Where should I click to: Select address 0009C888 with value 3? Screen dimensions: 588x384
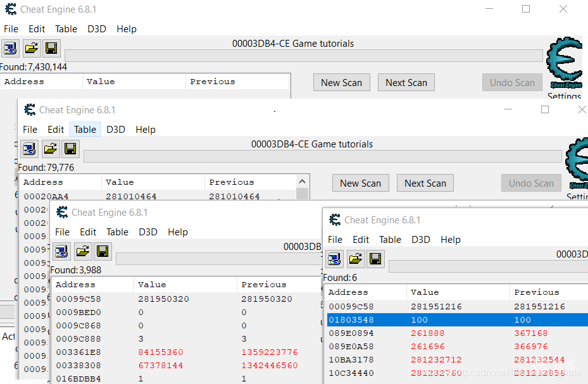coord(186,339)
